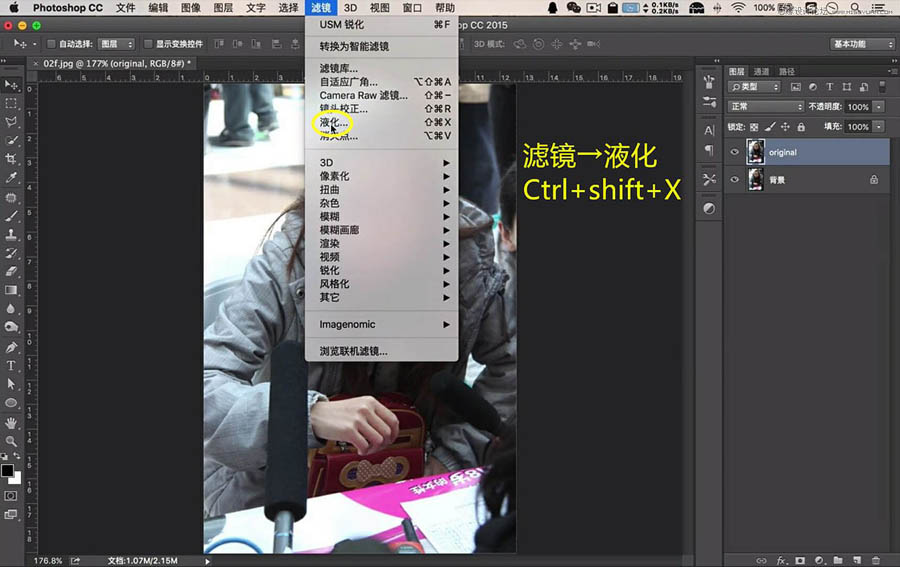Select the Eyedropper tool
This screenshot has width=900, height=567.
(x=11, y=178)
